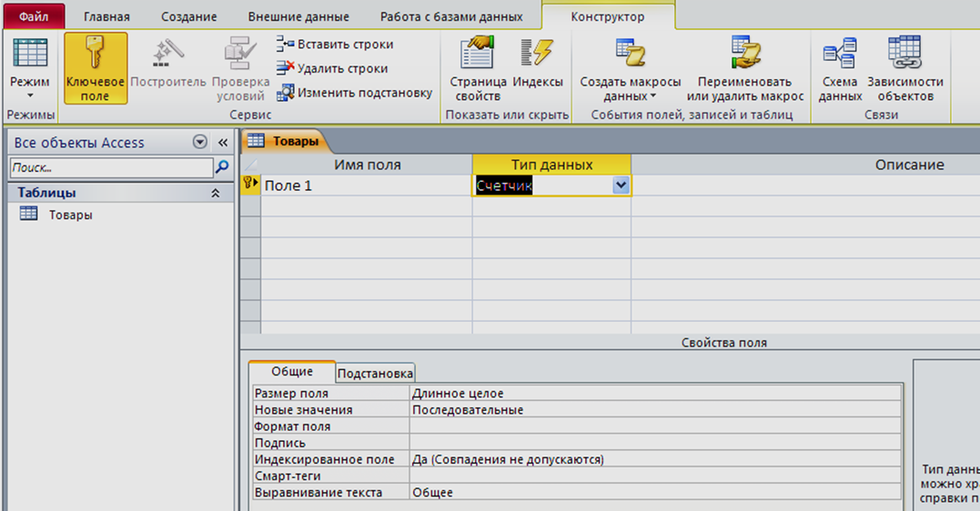This screenshot has width=980, height=511.
Task: Click the Проверка условий icon
Action: (240, 53)
